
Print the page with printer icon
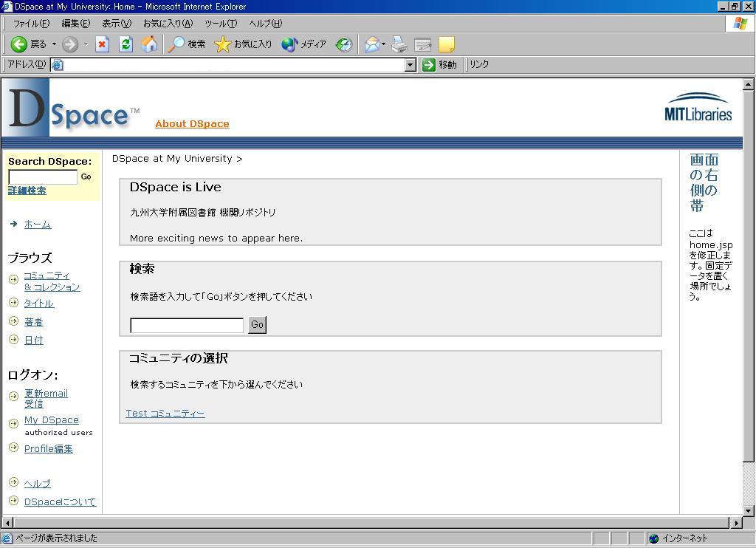coord(399,44)
